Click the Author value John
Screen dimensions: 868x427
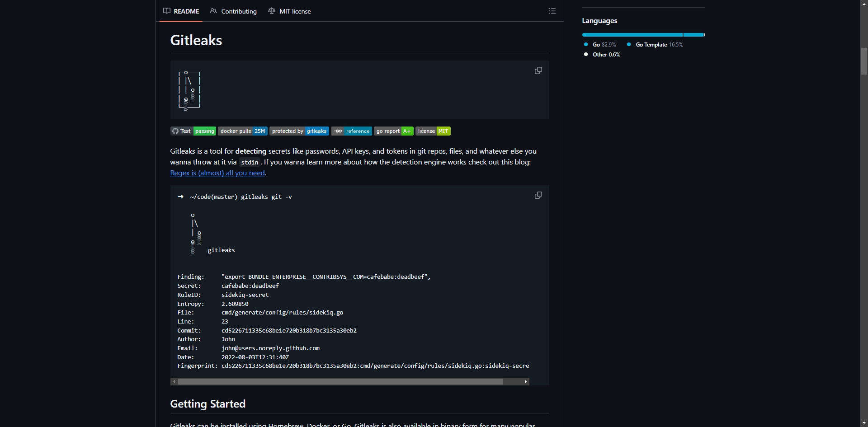[228, 339]
